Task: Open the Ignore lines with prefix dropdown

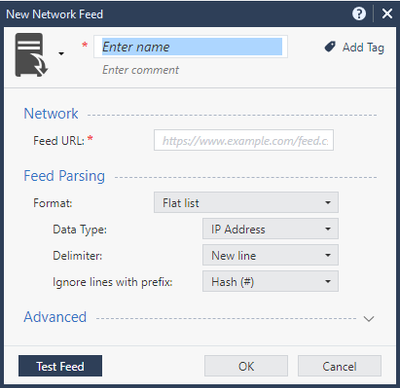Action: [270, 281]
